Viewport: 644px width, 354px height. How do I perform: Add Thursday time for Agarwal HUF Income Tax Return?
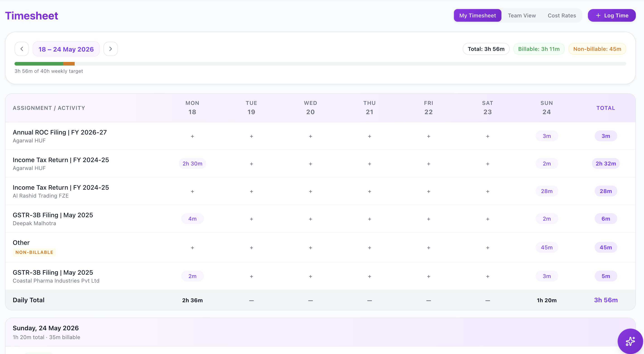pyautogui.click(x=369, y=164)
